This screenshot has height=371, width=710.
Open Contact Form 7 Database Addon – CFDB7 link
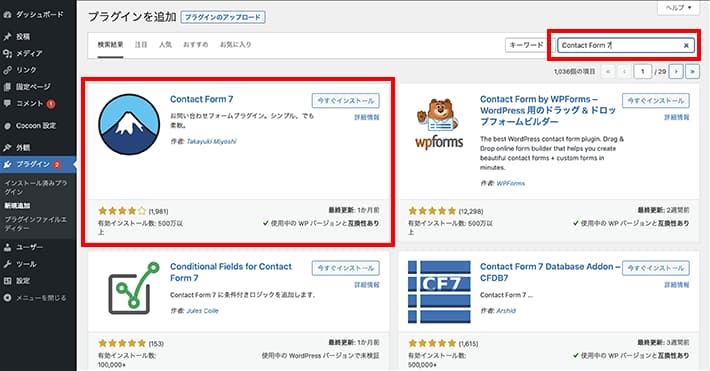(550, 272)
